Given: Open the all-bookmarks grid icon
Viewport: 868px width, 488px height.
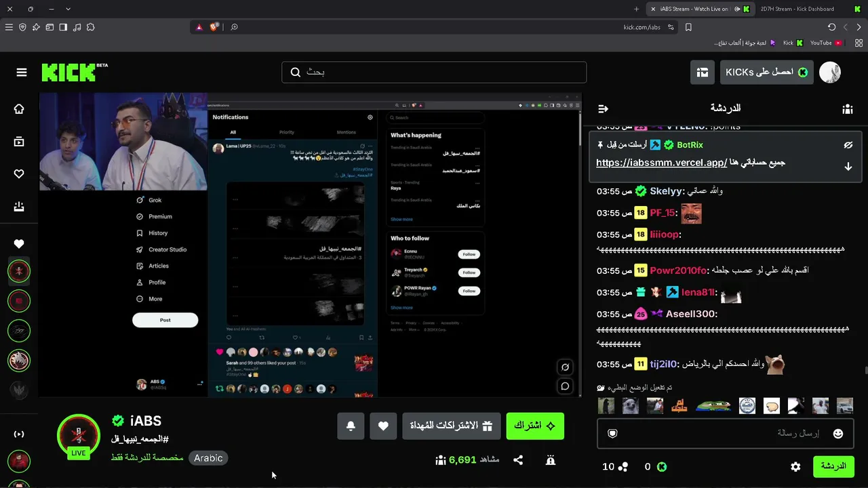Looking at the screenshot, I should pos(859,43).
